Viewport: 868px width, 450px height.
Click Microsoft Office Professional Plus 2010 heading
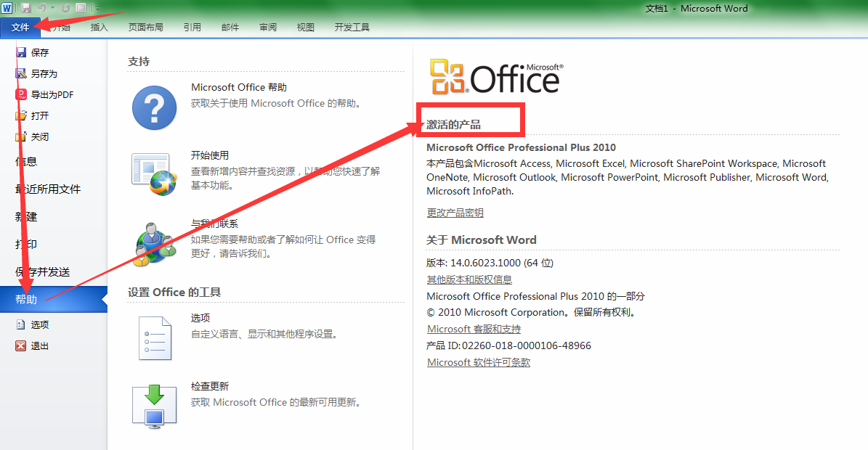521,147
